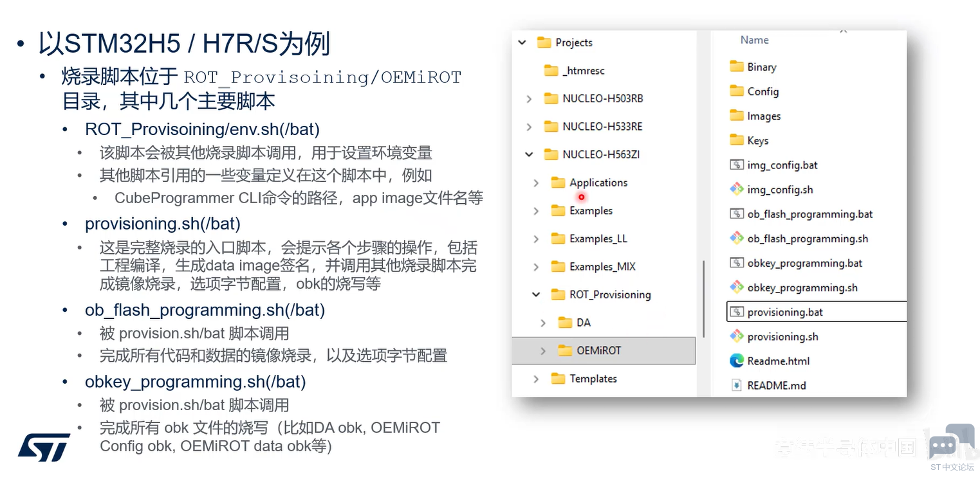
Task: Click the ROT_Provisioning folder icon
Action: click(x=558, y=294)
